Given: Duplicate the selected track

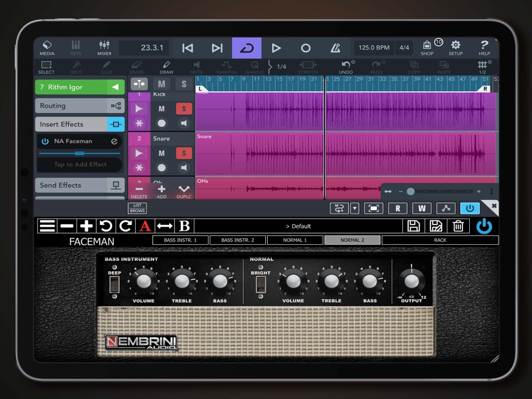Looking at the screenshot, I should (184, 192).
